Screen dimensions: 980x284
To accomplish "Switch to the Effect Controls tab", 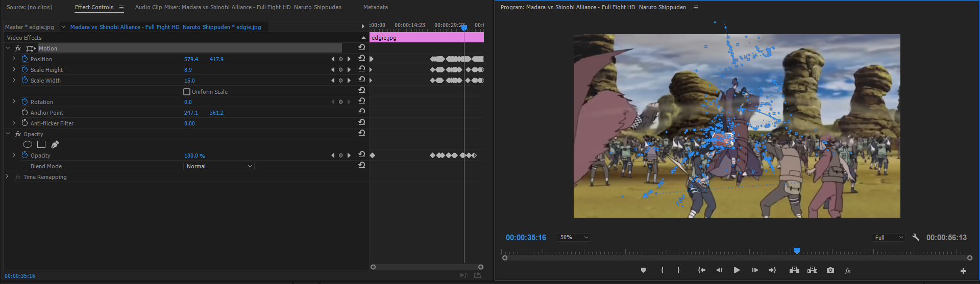I will point(94,7).
